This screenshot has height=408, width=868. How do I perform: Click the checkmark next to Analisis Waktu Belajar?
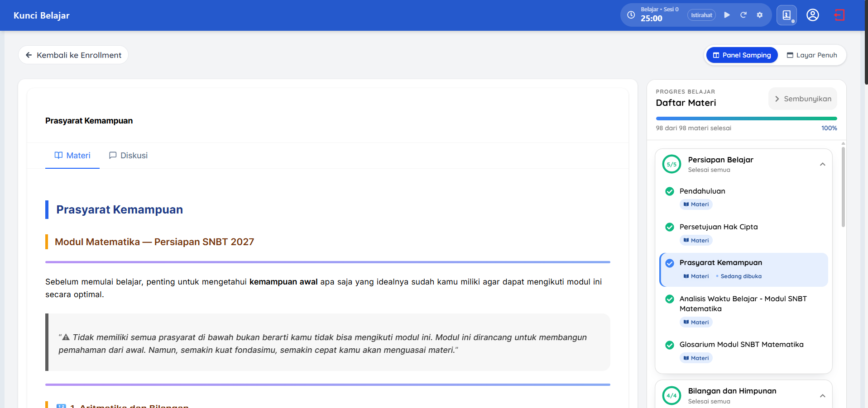670,299
